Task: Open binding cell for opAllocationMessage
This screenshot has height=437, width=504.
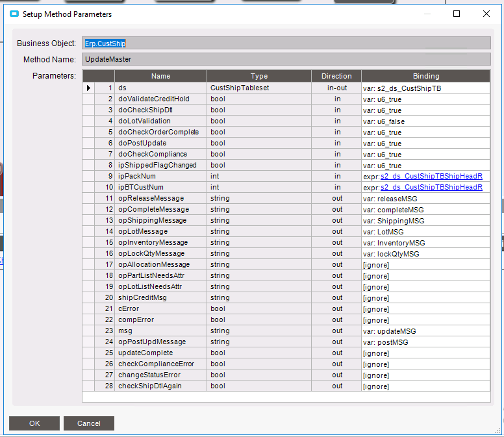Action: 425,265
